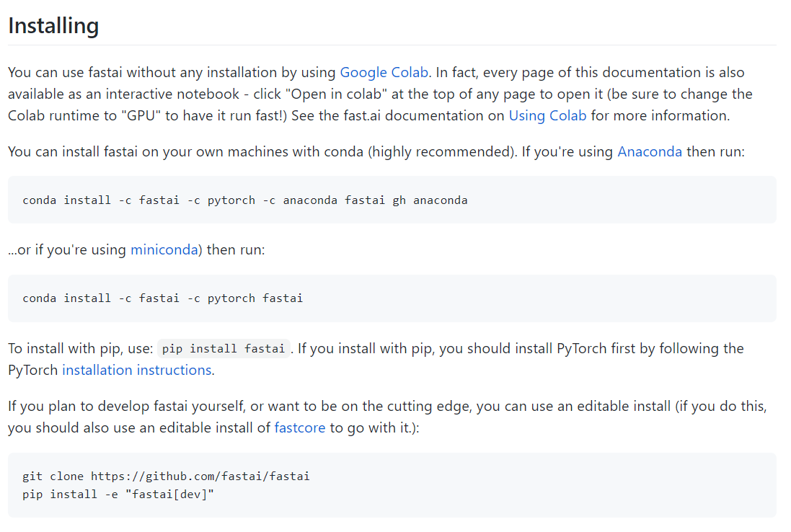Follow the Using Colab documentation link
Image resolution: width=791 pixels, height=532 pixels.
coord(547,115)
